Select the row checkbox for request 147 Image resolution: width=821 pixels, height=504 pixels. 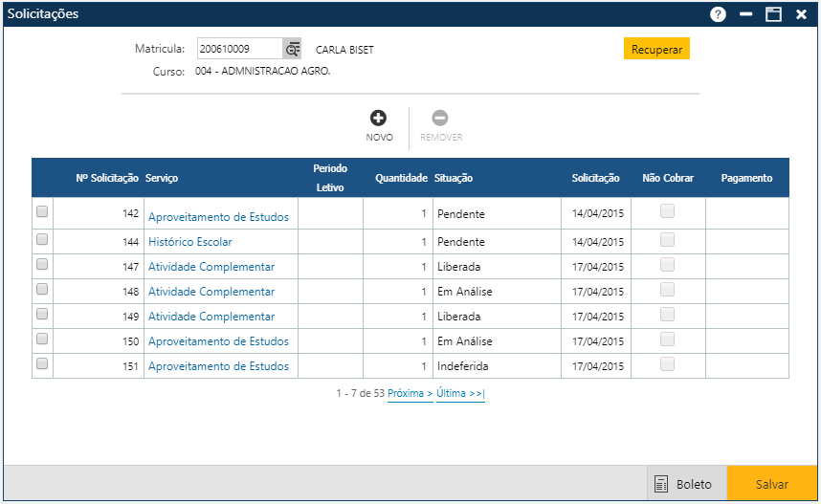point(42,264)
